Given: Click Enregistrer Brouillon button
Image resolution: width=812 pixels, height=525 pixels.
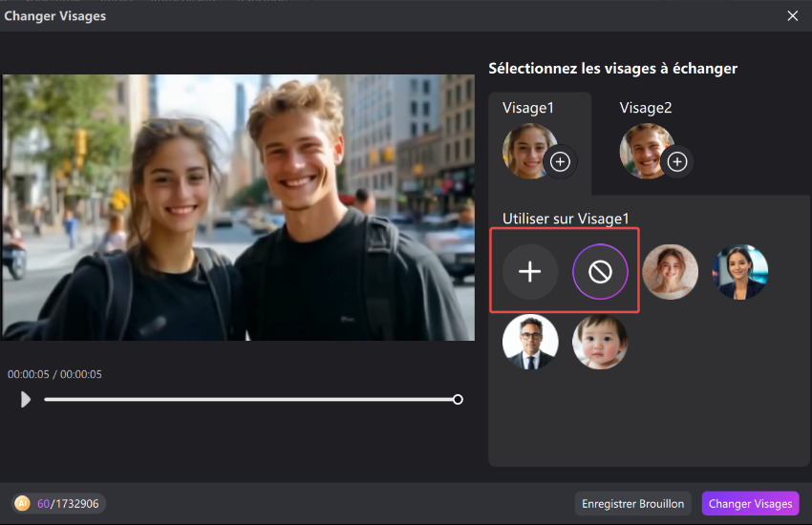Looking at the screenshot, I should coord(633,503).
